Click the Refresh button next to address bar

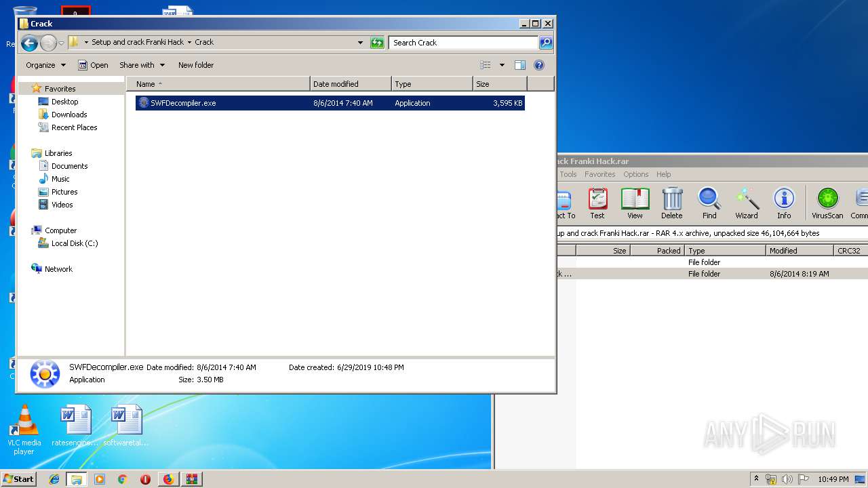point(377,43)
